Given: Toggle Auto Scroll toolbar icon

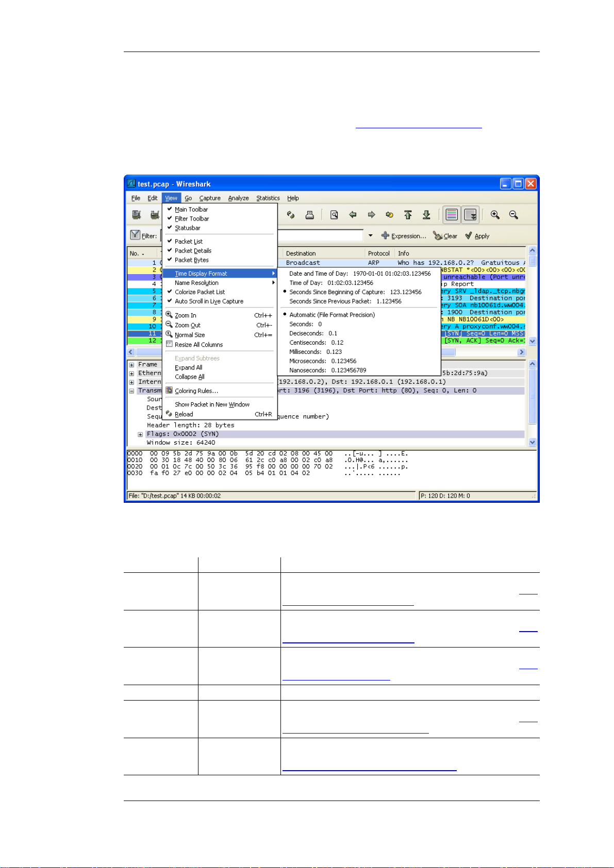Looking at the screenshot, I should (470, 215).
